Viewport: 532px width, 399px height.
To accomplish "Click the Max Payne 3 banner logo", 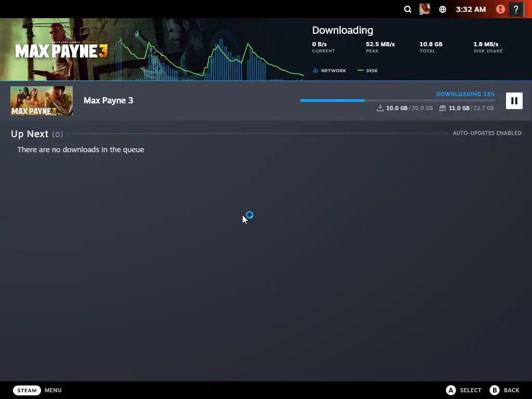I will coord(61,51).
